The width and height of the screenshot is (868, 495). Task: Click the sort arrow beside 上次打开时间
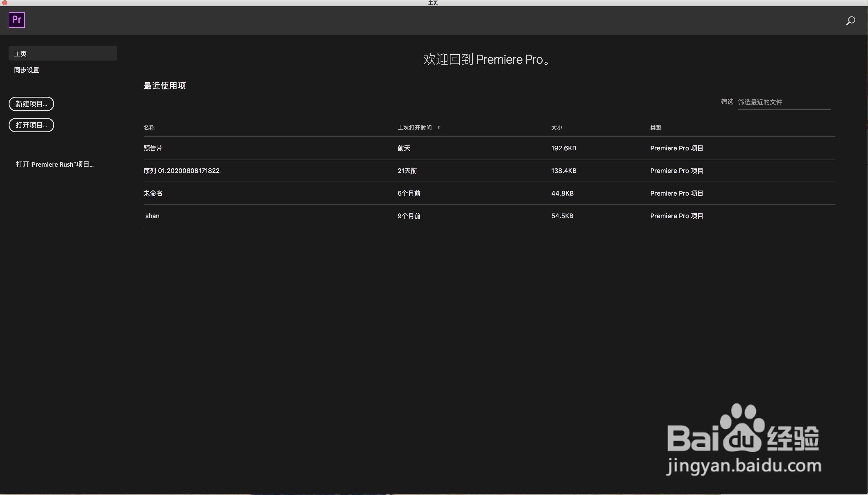coord(439,128)
